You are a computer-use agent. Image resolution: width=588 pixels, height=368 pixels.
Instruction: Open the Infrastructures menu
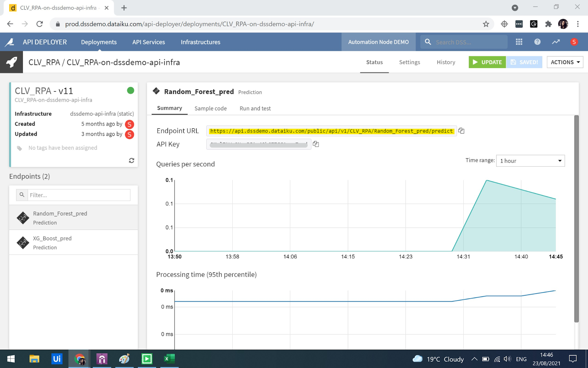point(200,42)
